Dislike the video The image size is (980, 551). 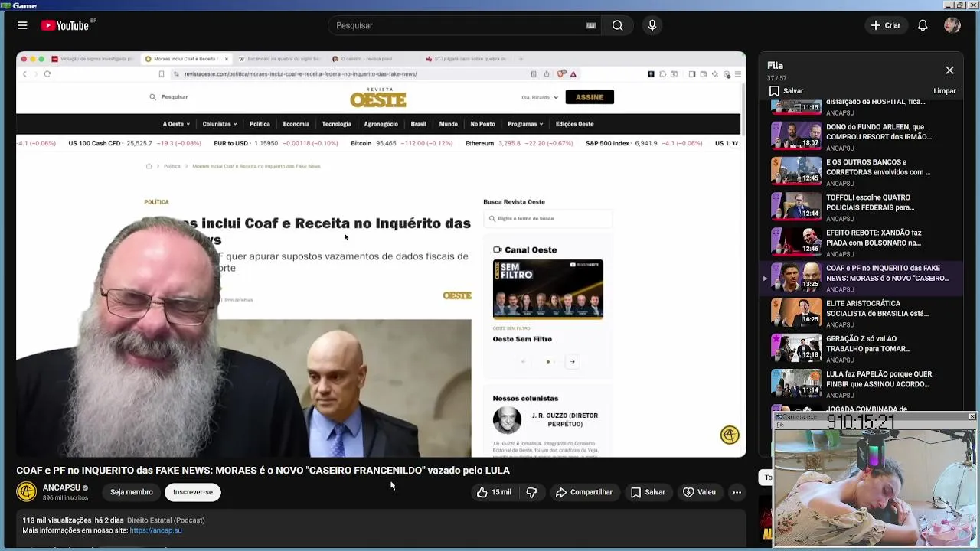531,492
